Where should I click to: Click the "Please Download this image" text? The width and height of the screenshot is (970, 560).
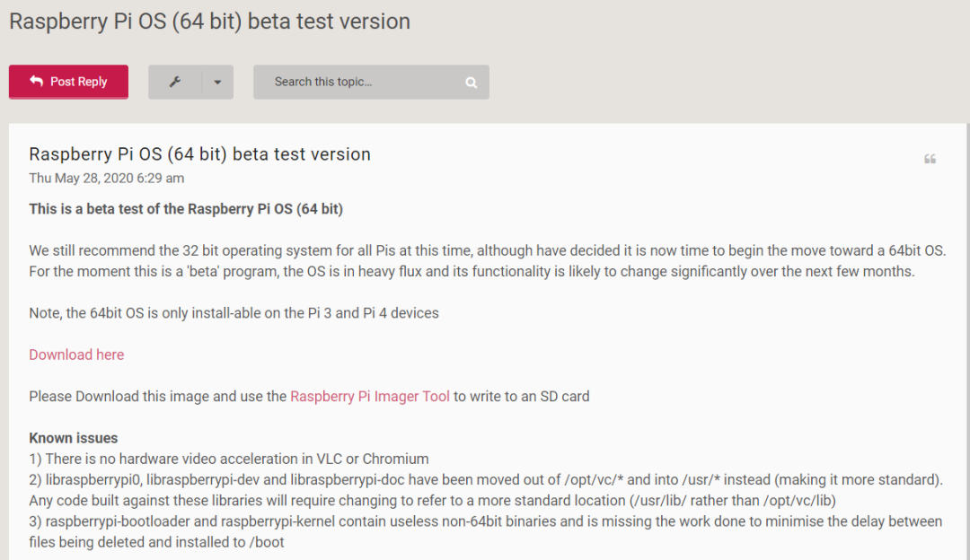click(158, 396)
